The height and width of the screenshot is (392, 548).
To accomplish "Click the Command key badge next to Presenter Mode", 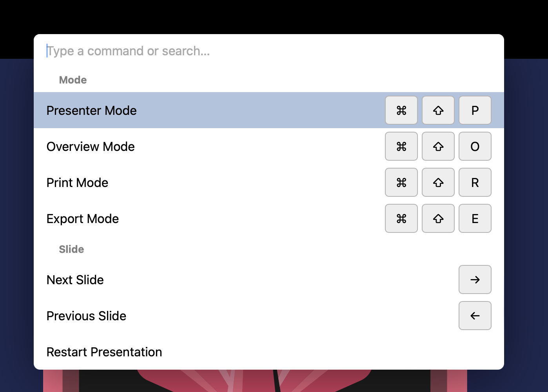I will tap(401, 110).
